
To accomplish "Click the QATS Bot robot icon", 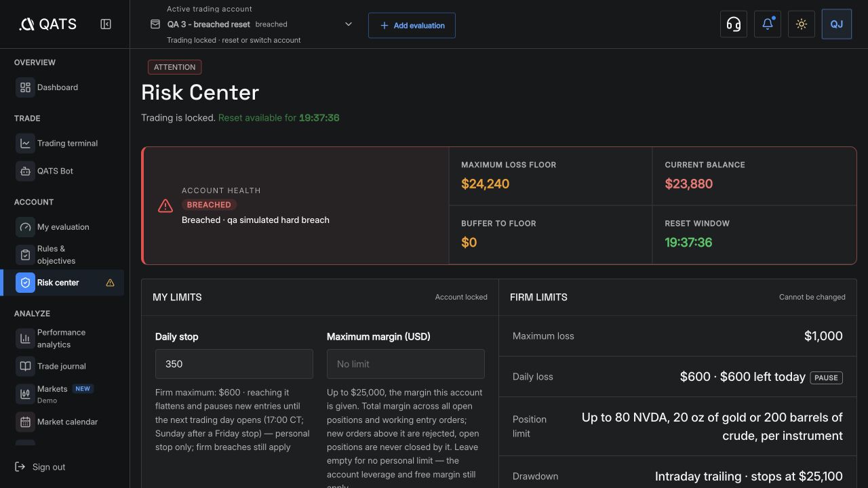I will (25, 171).
